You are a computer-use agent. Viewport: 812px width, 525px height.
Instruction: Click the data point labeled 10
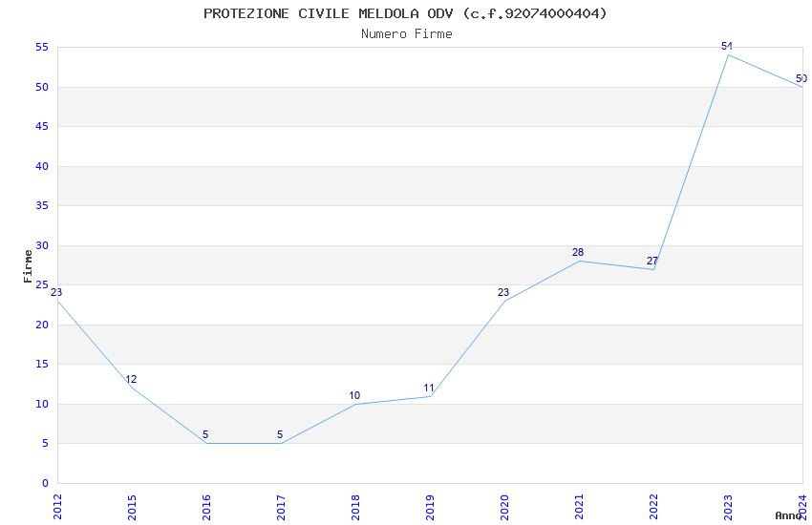click(x=355, y=404)
